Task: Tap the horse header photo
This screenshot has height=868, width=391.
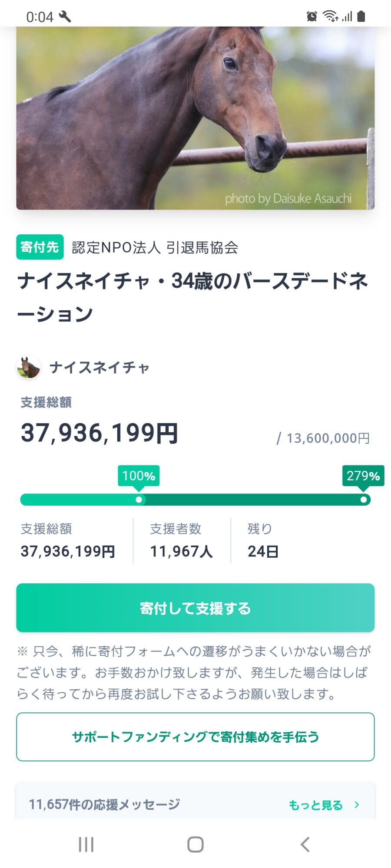Action: coord(195,118)
